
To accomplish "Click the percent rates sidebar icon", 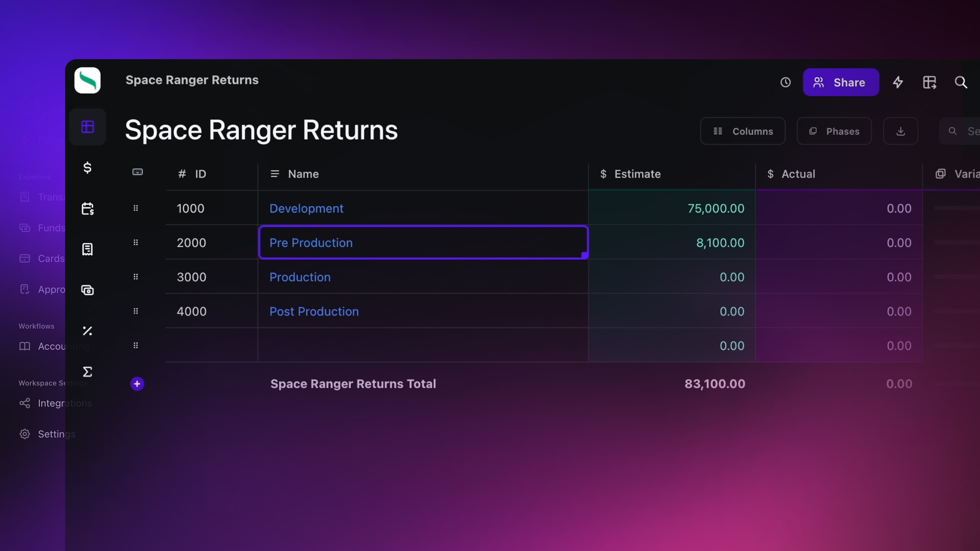I will click(x=88, y=331).
